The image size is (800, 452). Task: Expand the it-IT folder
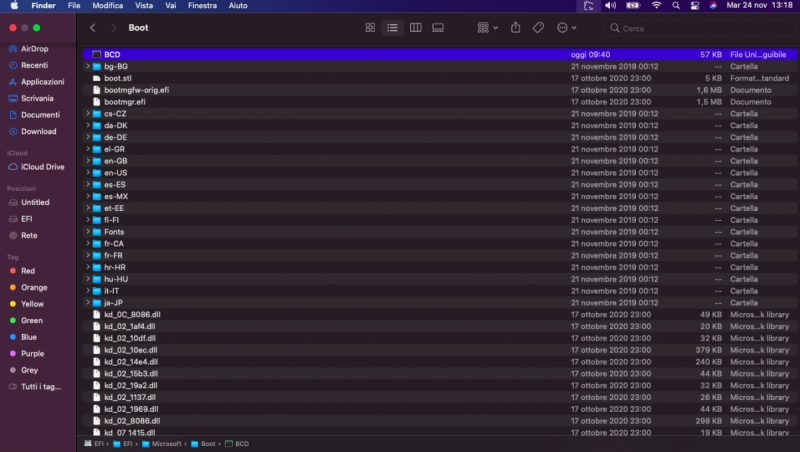tap(88, 291)
